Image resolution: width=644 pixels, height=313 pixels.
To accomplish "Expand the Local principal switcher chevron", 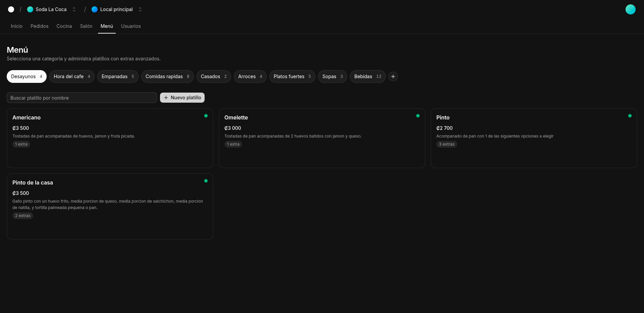I will [140, 9].
